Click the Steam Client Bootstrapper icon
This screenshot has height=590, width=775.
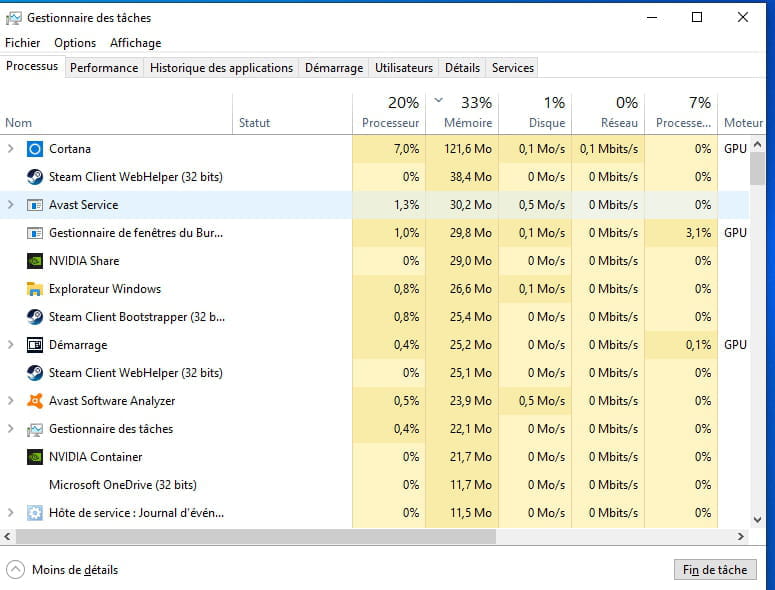point(35,317)
